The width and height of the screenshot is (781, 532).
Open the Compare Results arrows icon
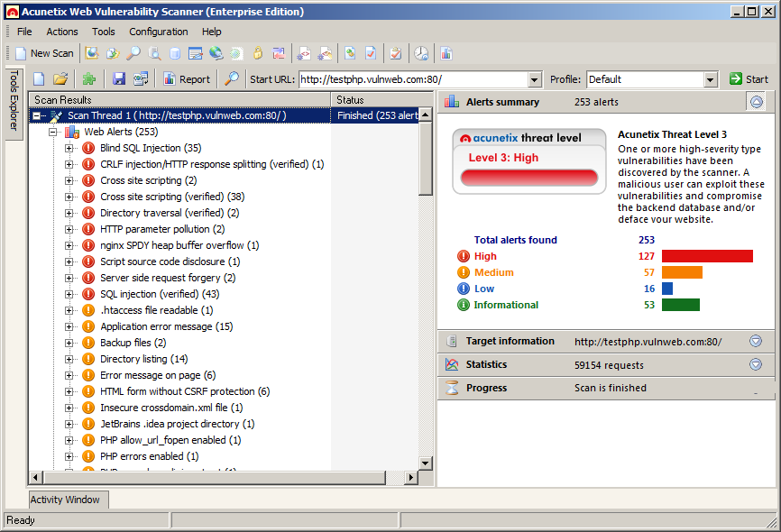tap(279, 53)
